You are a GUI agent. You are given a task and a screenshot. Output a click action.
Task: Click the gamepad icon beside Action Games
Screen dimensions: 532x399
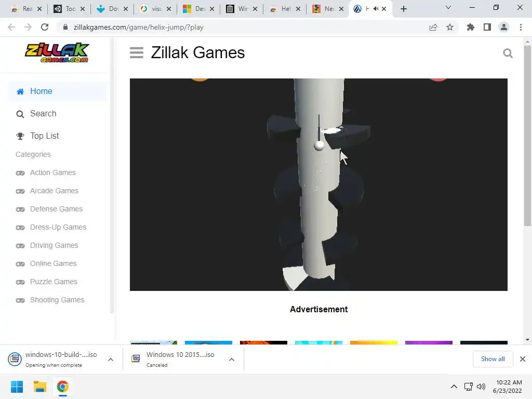[20, 174]
